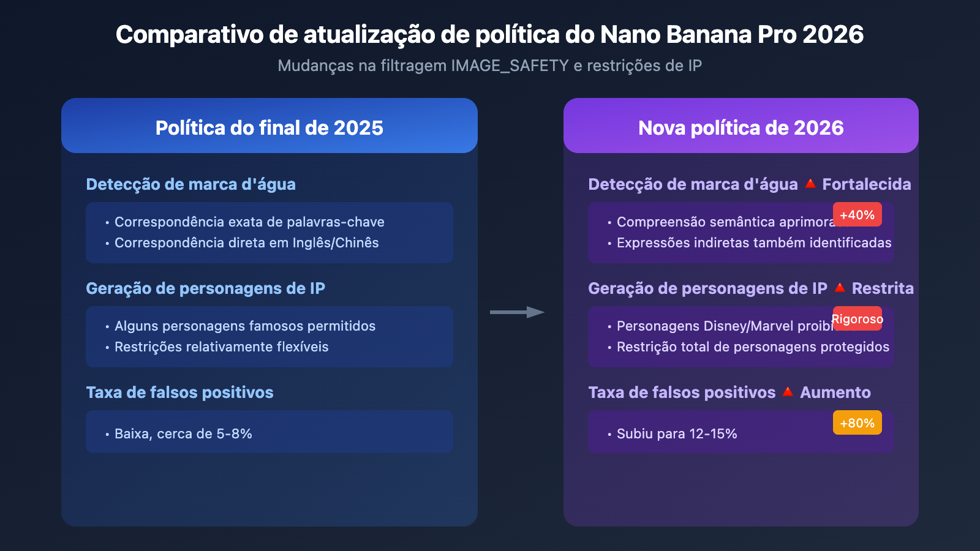Click the red Rigoroso badge
Screen dimensions: 980x551
[x=857, y=319]
